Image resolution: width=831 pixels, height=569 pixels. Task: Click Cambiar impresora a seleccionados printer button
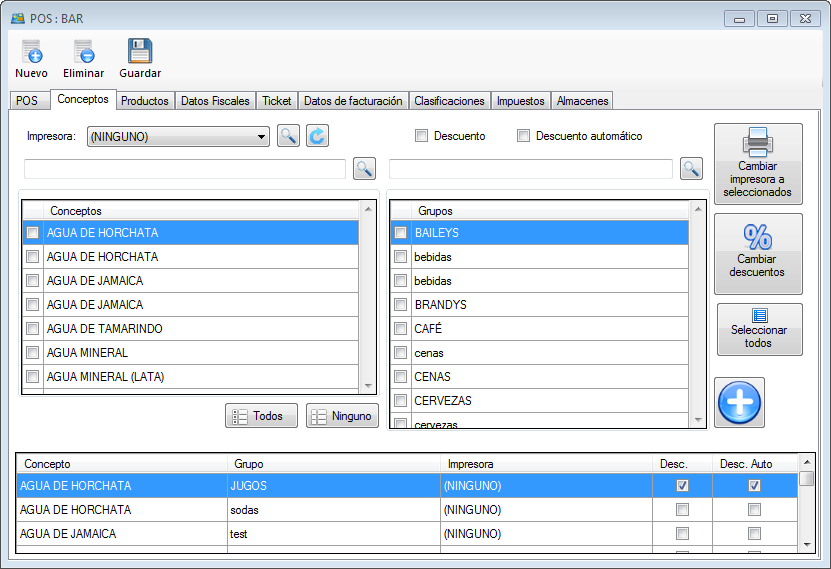(758, 164)
